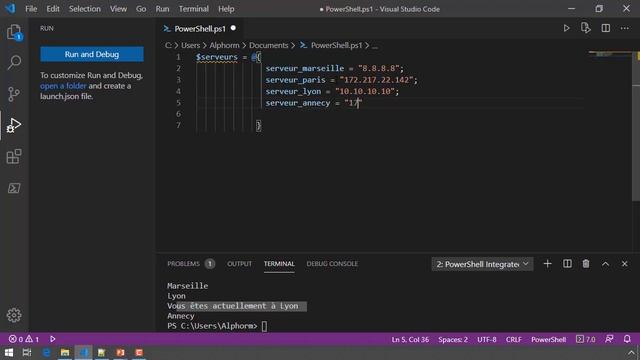
Task: Kill the terminal with trash icon
Action: coord(586,264)
